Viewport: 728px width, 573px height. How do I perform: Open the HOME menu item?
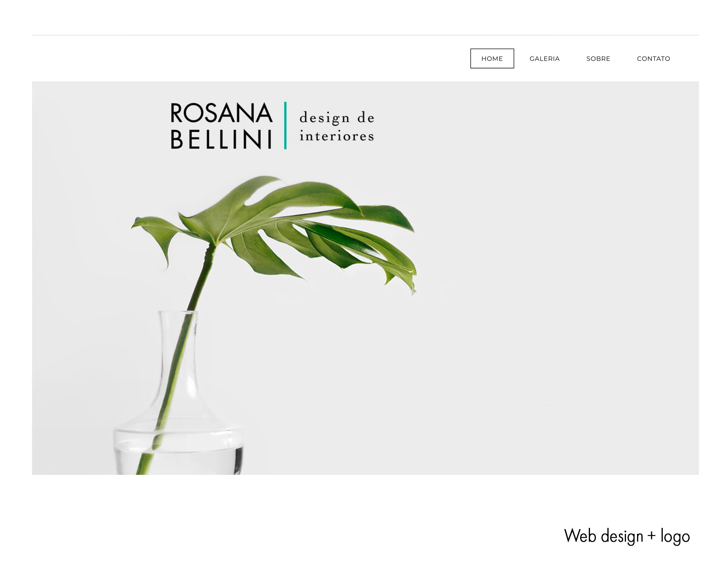[492, 59]
